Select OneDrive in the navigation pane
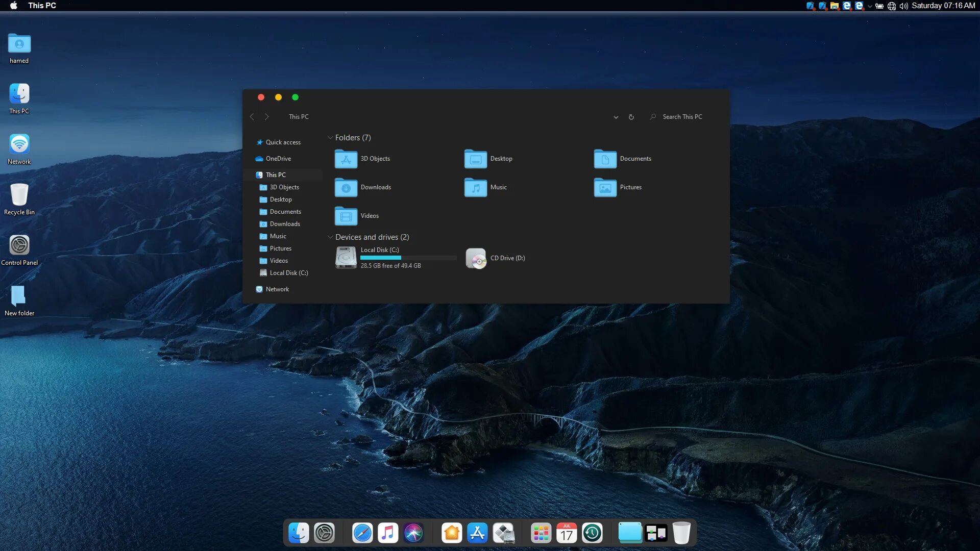 tap(278, 159)
